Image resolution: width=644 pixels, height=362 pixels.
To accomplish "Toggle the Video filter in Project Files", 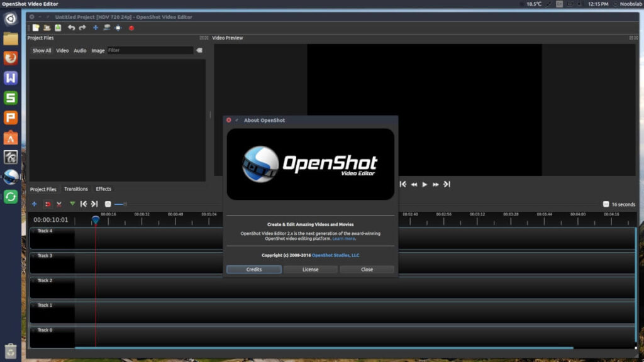I will tap(62, 50).
